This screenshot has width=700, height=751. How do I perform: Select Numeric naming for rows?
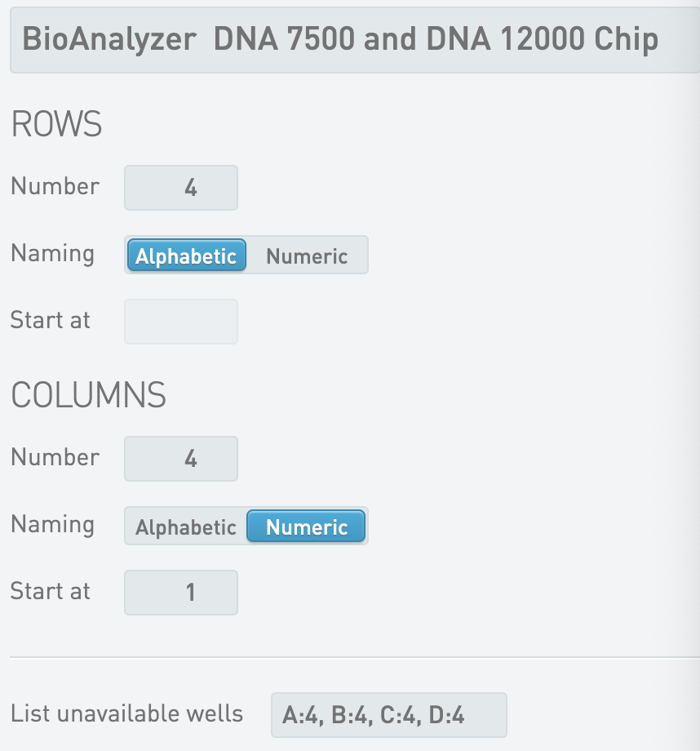click(x=307, y=256)
